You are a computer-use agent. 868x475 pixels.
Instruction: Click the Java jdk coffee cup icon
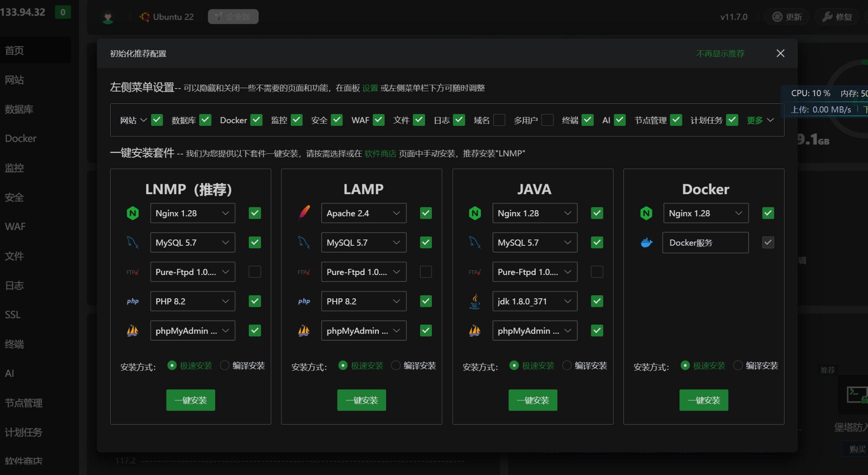(475, 301)
